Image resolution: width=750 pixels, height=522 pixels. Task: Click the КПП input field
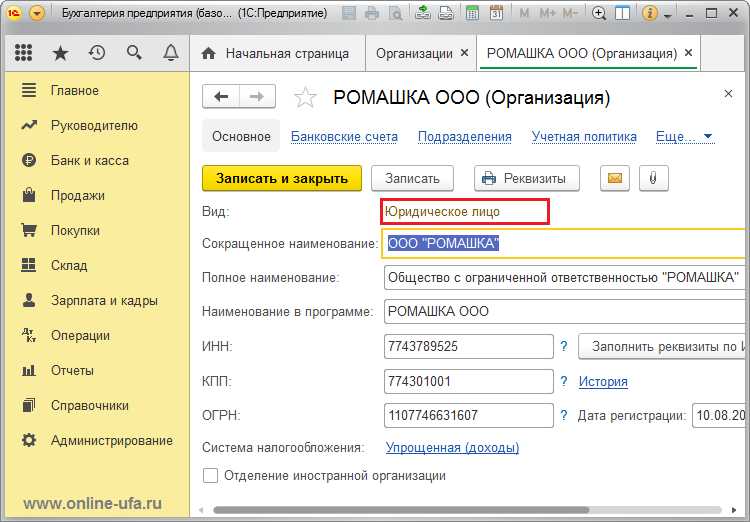(x=469, y=381)
